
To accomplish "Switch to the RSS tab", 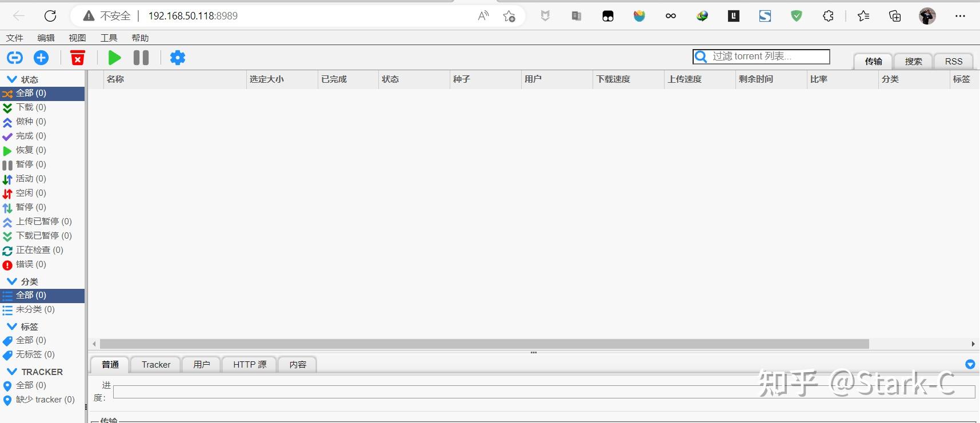I will [954, 61].
